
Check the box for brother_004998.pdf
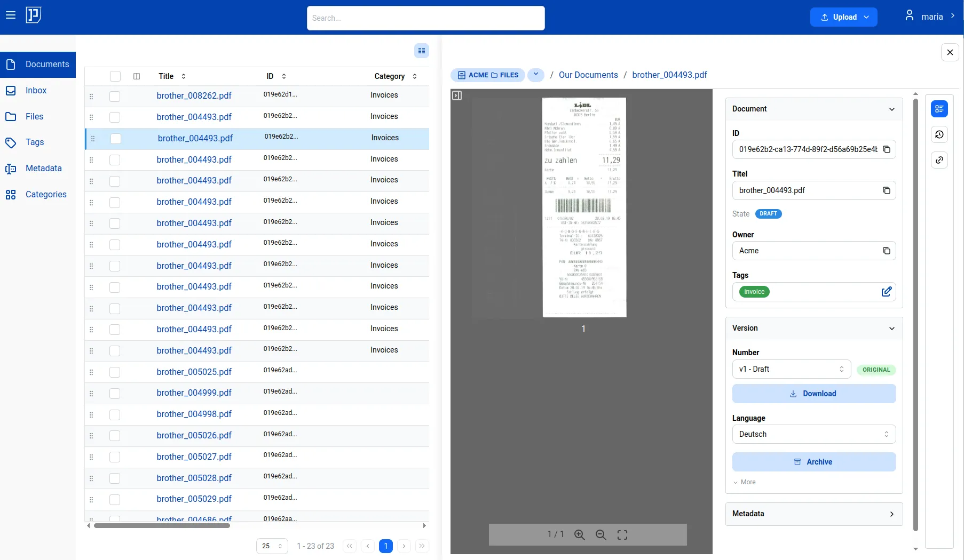coord(115,415)
